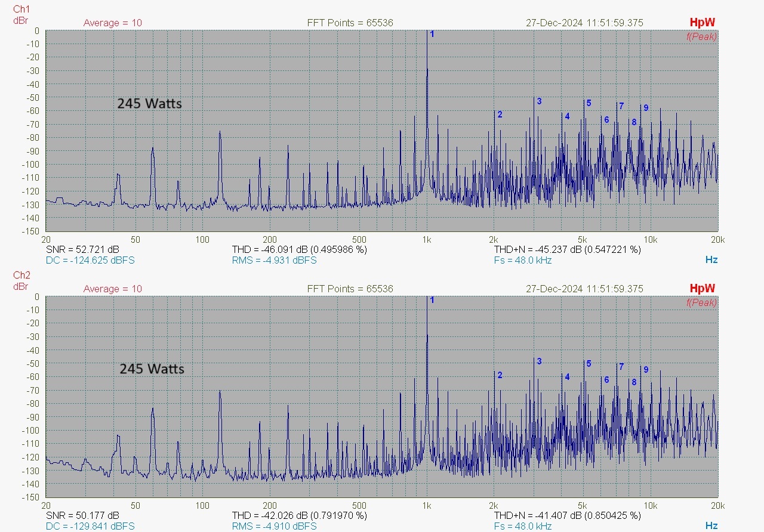Click THD = -46.091 dB value
The image size is (764, 532).
300,249
